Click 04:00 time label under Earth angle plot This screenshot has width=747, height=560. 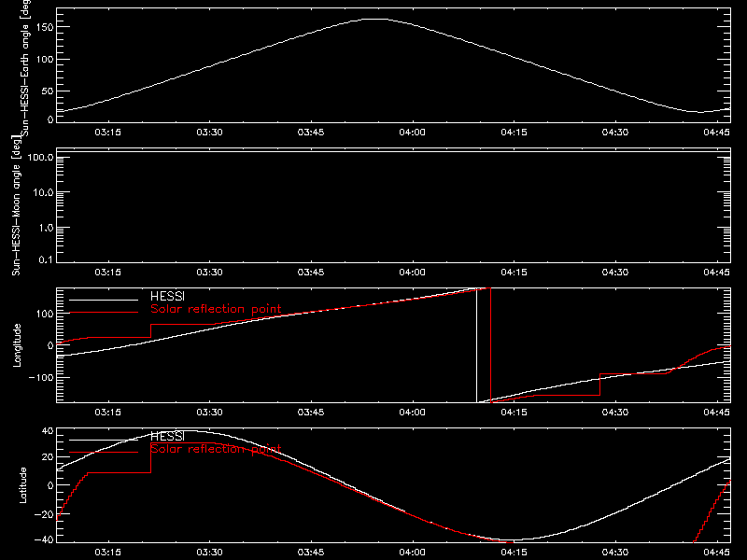click(412, 133)
